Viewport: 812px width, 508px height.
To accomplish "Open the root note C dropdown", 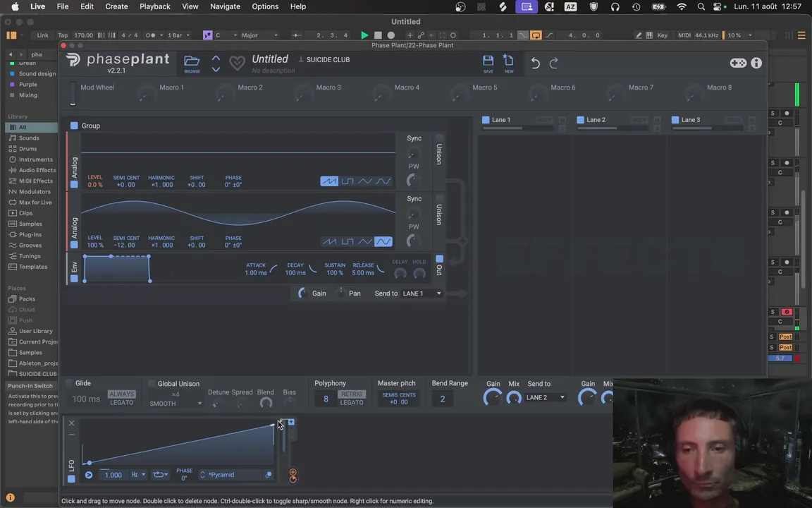I will (x=226, y=35).
